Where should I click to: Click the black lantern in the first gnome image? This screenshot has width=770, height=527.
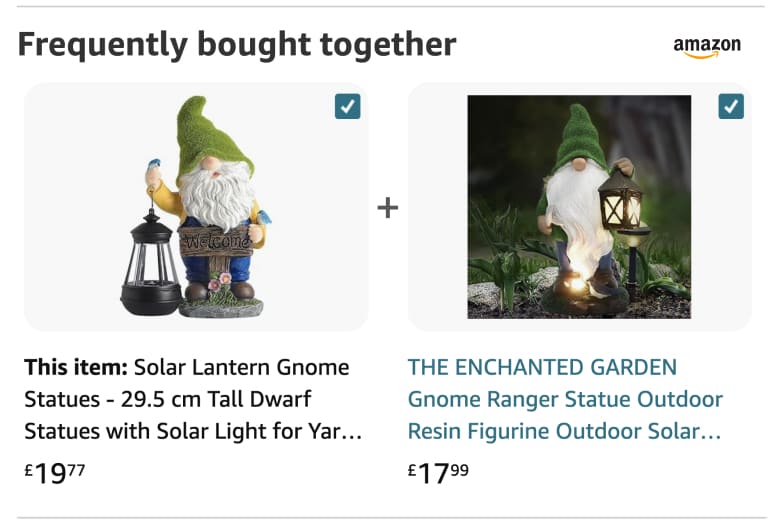point(152,265)
